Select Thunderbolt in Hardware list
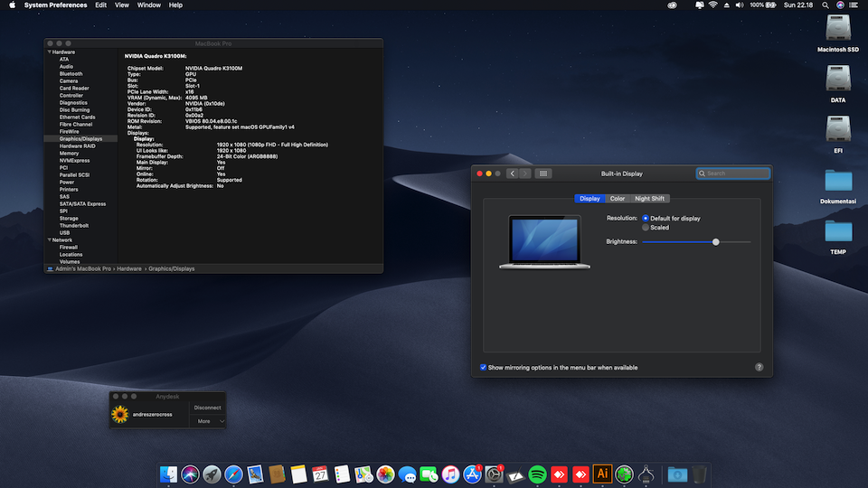The width and height of the screenshot is (868, 488). [x=74, y=226]
